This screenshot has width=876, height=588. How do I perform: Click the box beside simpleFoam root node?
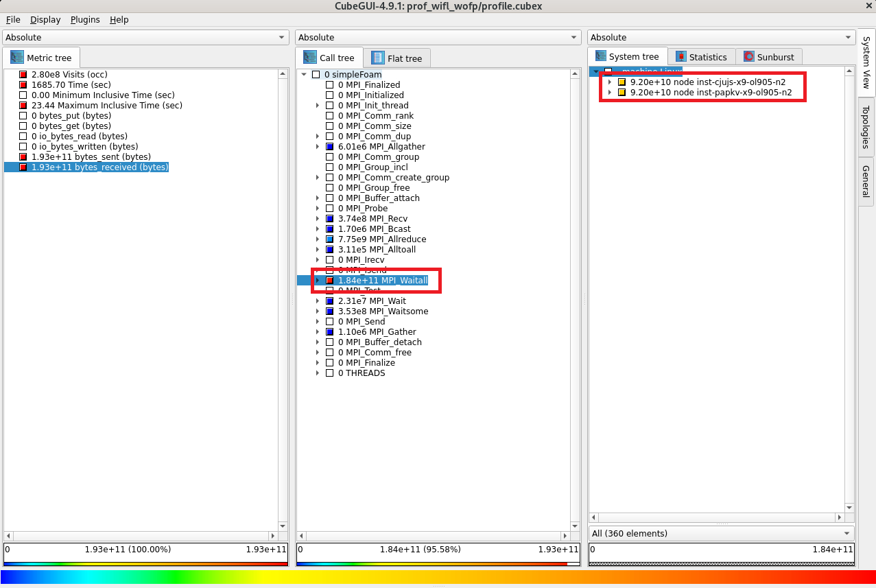[316, 75]
